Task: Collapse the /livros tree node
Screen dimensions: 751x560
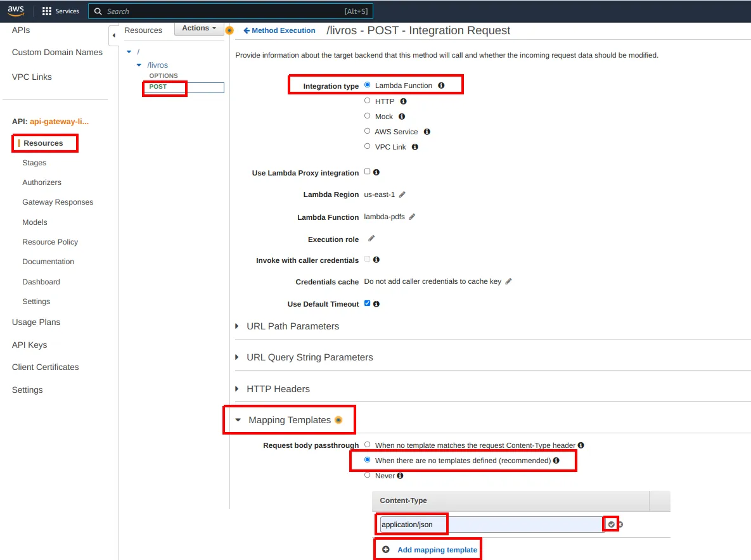Action: tap(139, 65)
